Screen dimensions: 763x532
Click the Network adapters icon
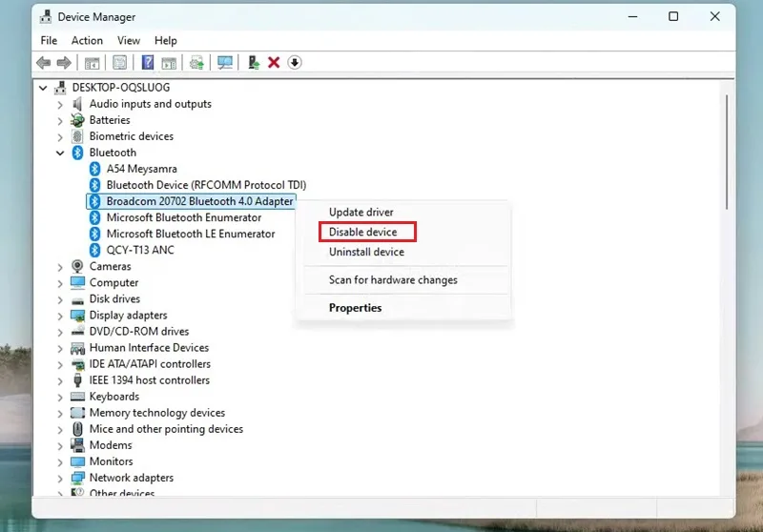(x=78, y=478)
